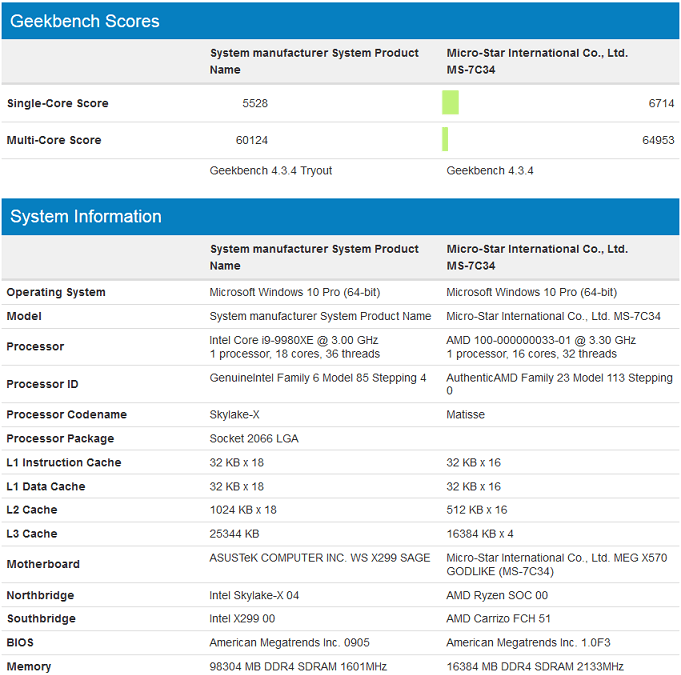The image size is (681, 675).
Task: Click the AMD 100-000000033-01 processor entry
Action: pos(540,340)
